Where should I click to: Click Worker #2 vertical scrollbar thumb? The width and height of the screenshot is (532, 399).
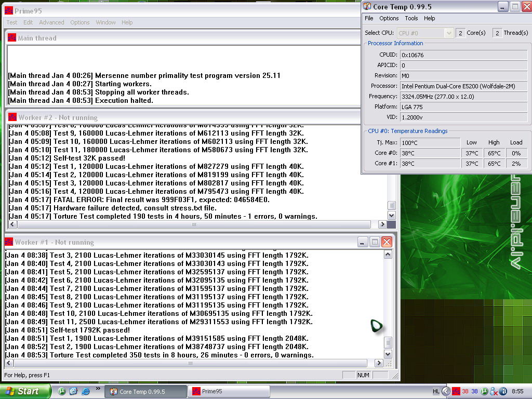pos(391,205)
